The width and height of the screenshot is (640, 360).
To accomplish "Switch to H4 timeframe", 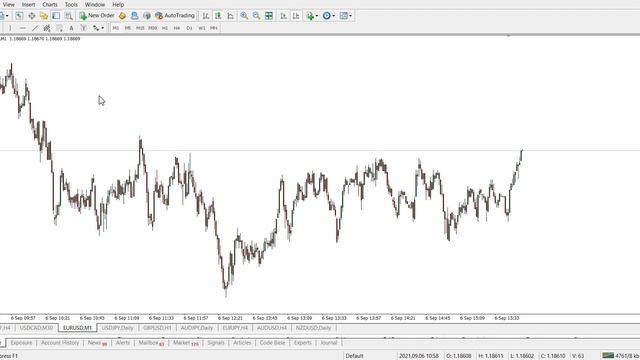I will click(x=177, y=28).
